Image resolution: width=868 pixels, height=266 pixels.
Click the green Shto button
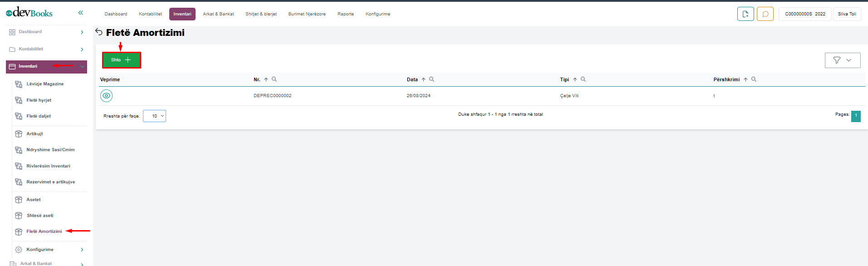click(x=121, y=60)
